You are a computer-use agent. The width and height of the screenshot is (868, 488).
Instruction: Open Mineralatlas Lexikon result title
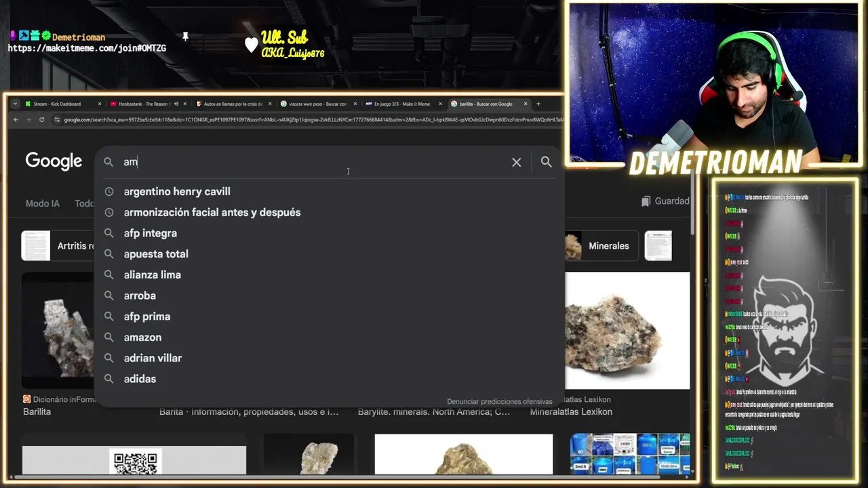571,411
